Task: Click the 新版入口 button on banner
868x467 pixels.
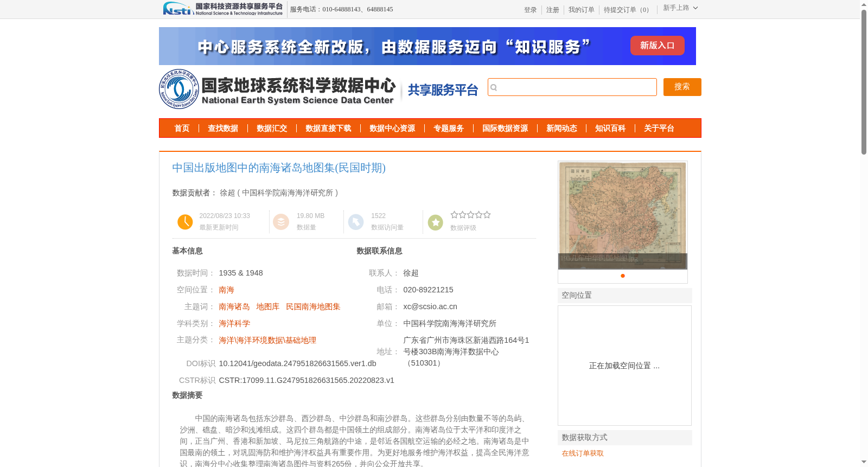Action: 657,46
